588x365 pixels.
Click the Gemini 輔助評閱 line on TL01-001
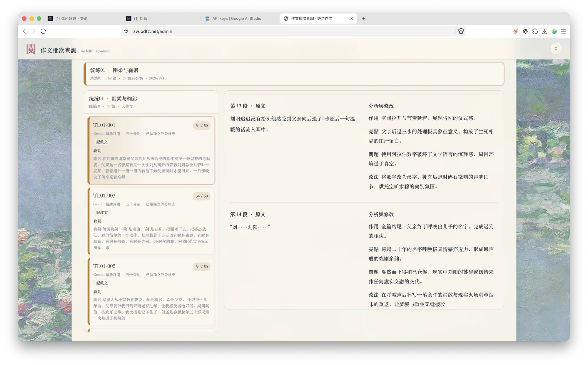tap(134, 134)
